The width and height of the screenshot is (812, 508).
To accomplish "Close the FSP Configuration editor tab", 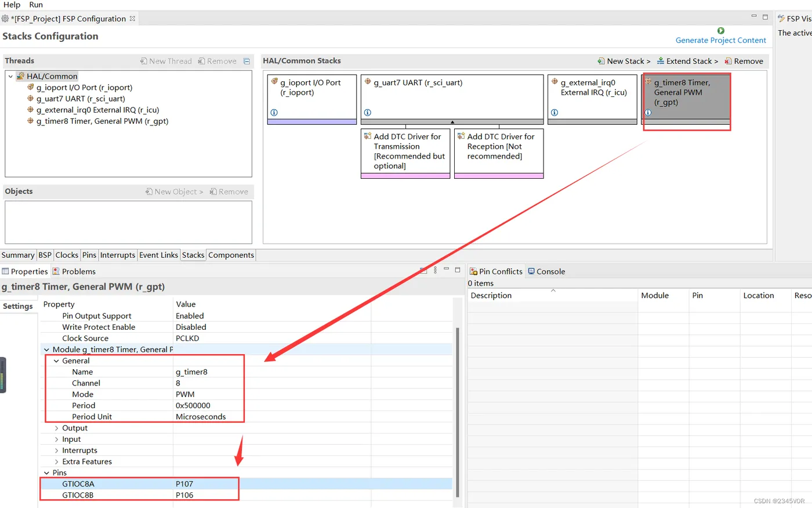I will coord(132,19).
